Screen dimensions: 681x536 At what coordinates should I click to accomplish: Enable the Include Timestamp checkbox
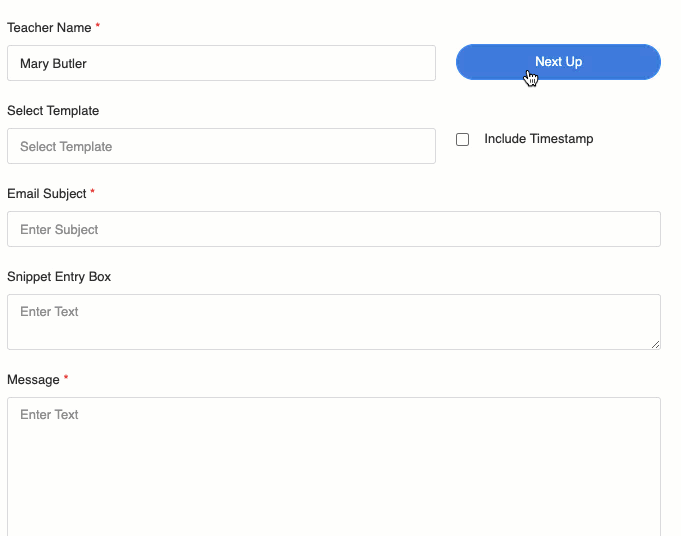pos(463,139)
